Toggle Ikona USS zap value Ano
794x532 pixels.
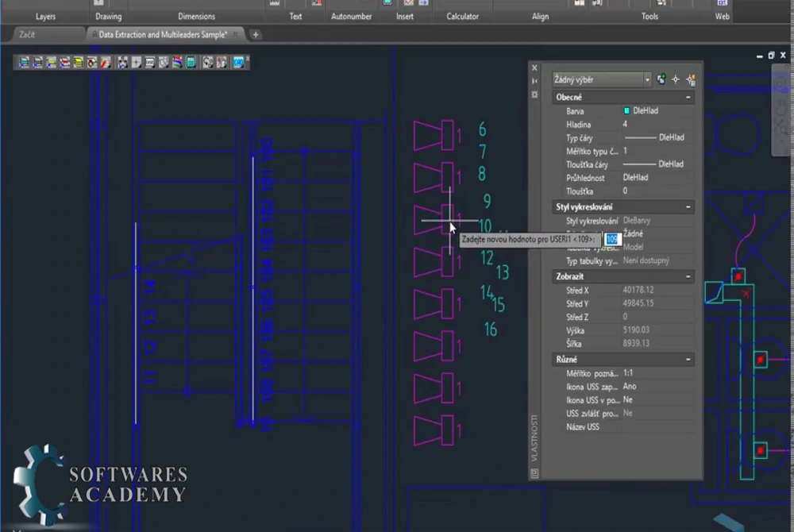[630, 386]
